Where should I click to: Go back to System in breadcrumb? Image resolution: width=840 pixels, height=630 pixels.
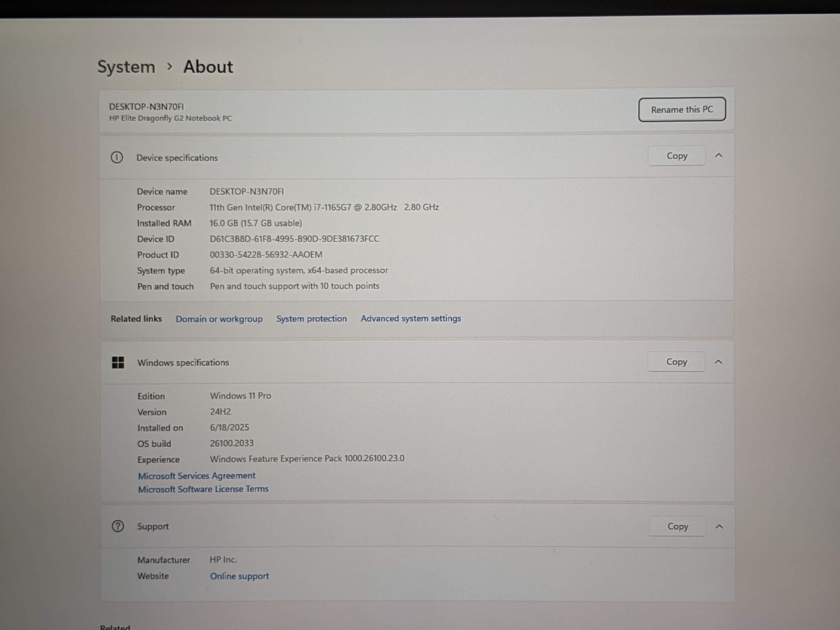[127, 67]
